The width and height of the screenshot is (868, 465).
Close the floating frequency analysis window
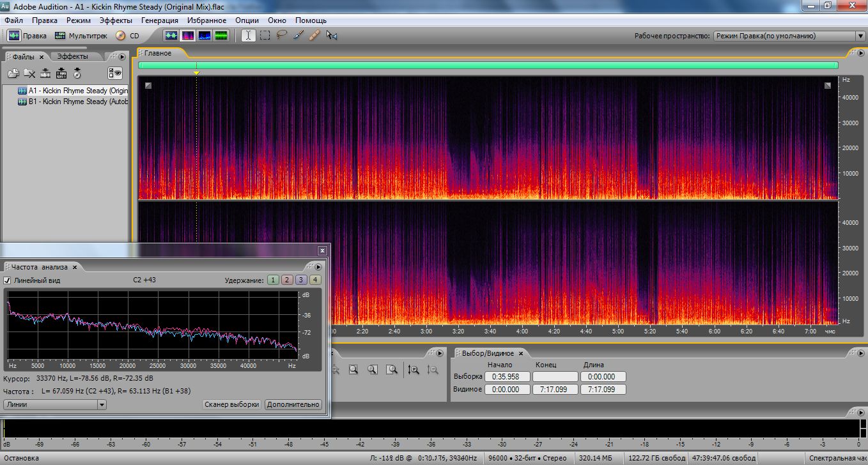[322, 250]
